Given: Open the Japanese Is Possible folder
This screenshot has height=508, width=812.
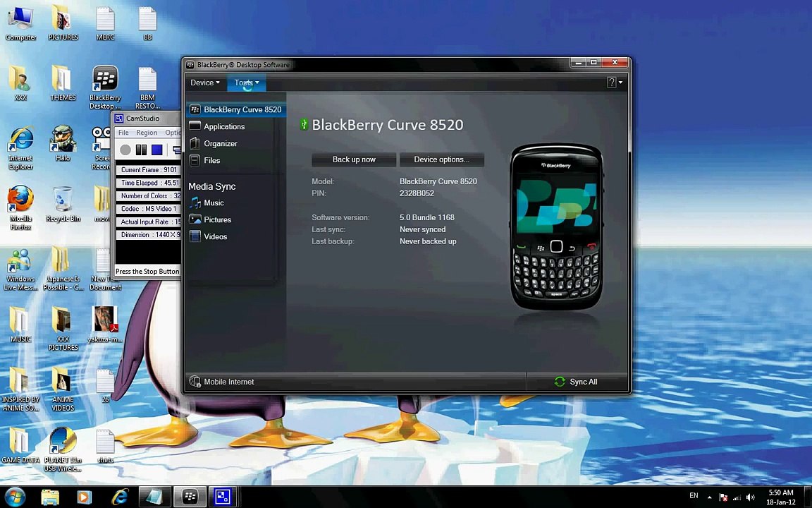Looking at the screenshot, I should tap(63, 269).
